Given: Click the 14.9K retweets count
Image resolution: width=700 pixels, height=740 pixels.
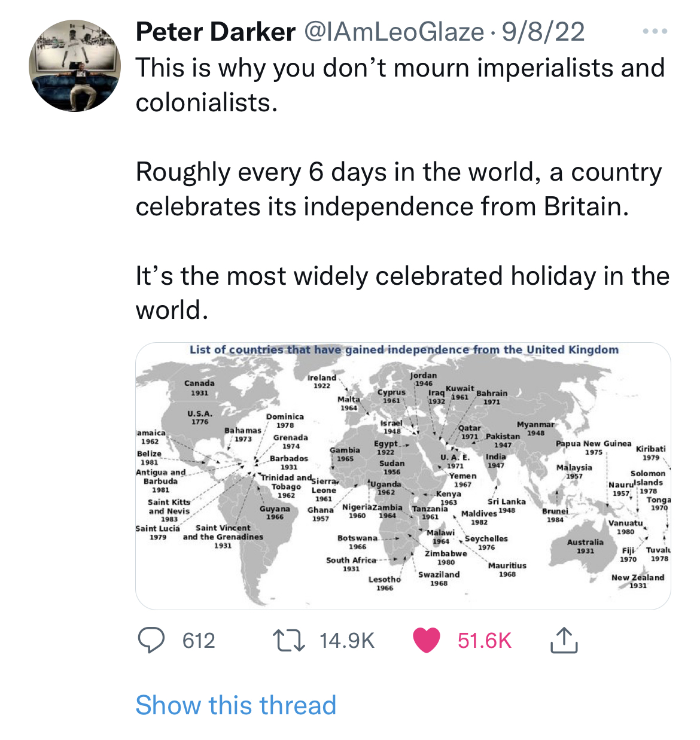Looking at the screenshot, I should click(346, 641).
